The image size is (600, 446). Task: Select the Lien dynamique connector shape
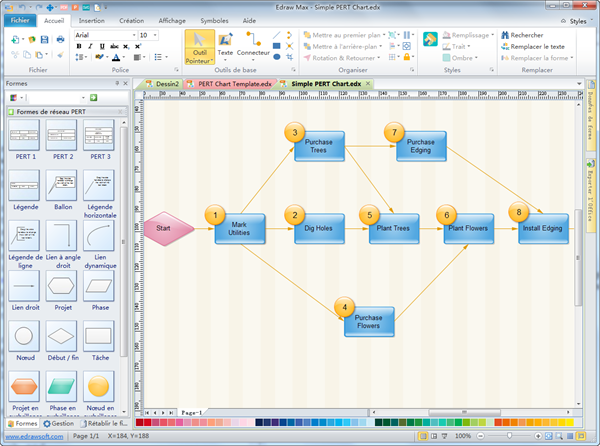pos(99,240)
